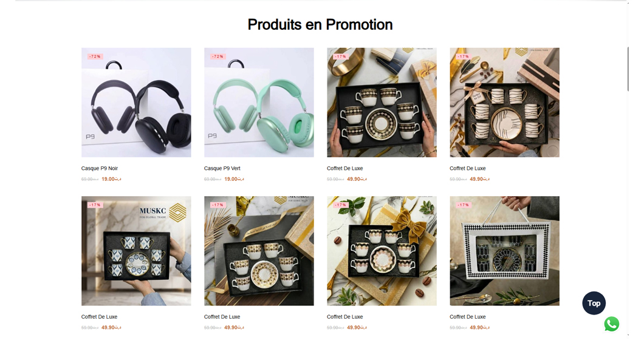Click the -17% badge on the MUSKC product
The width and height of the screenshot is (644, 340).
(x=95, y=205)
